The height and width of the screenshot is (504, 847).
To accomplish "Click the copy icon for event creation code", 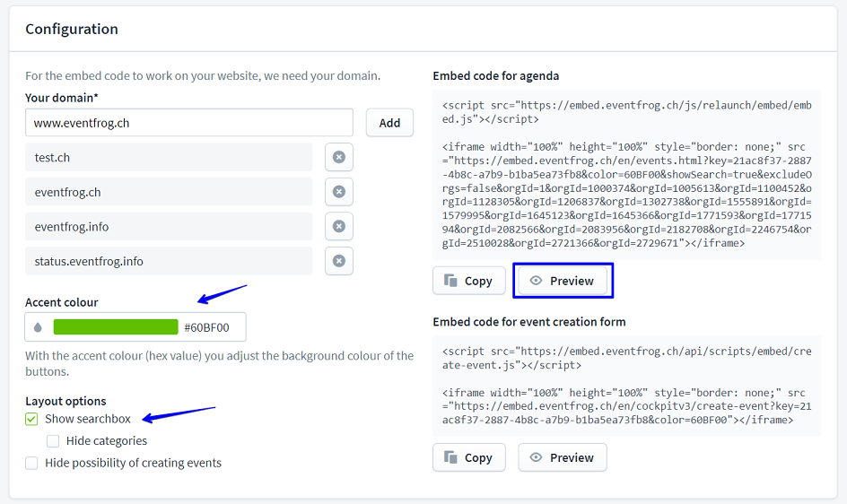I will pos(451,457).
